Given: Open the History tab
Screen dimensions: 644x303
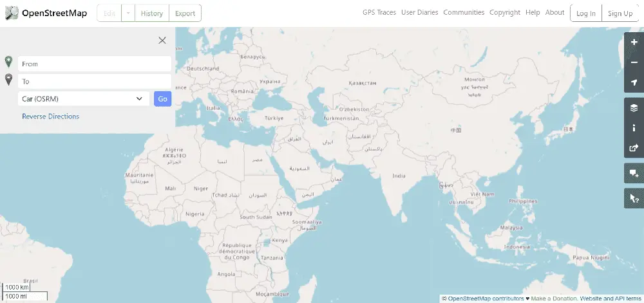Looking at the screenshot, I should coord(151,13).
